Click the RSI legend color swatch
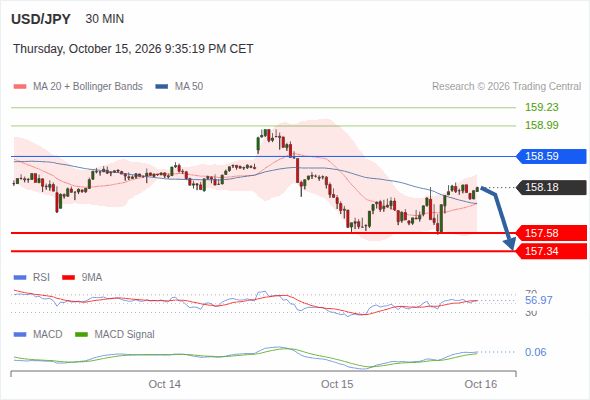 [x=20, y=278]
